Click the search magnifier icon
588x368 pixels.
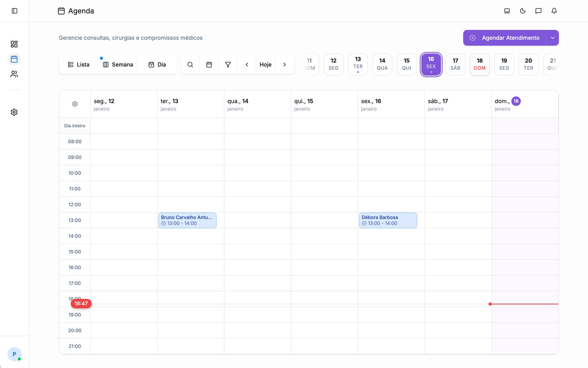190,64
